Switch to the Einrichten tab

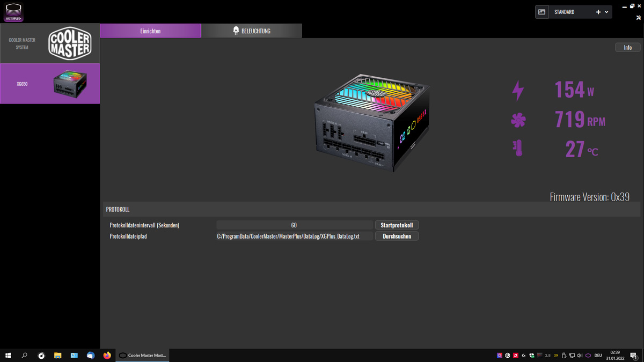(x=150, y=31)
